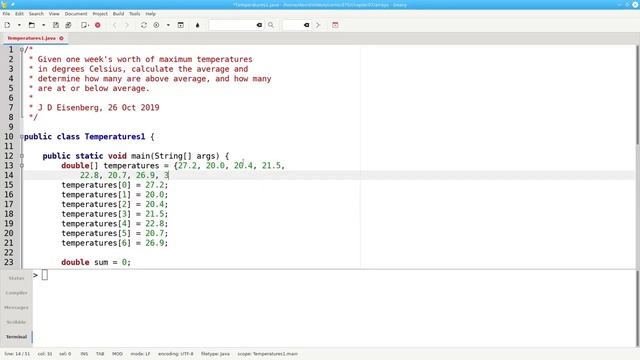The height and width of the screenshot is (360, 640).
Task: Open the color chooser tool
Action: tap(198, 25)
